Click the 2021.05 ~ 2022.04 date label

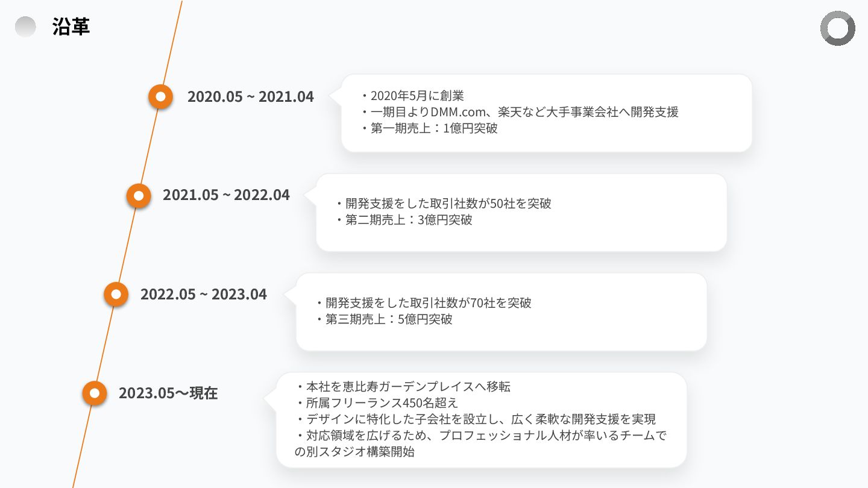(226, 195)
